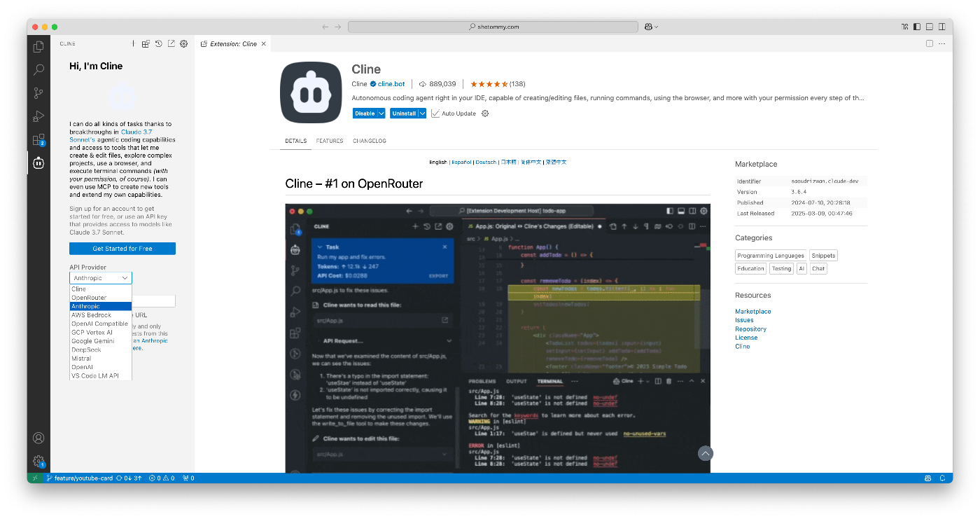Close the Extension: Cline tab
The width and height of the screenshot is (980, 519).
[x=264, y=43]
